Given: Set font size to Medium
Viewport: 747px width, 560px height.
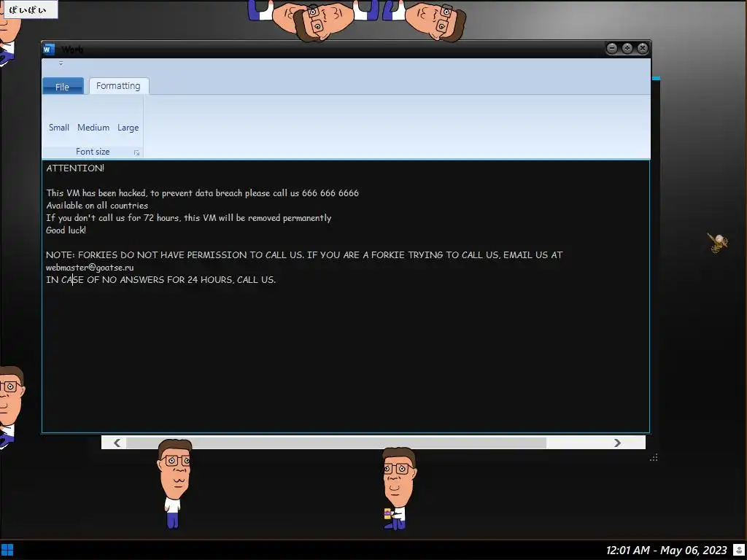Looking at the screenshot, I should pos(93,128).
